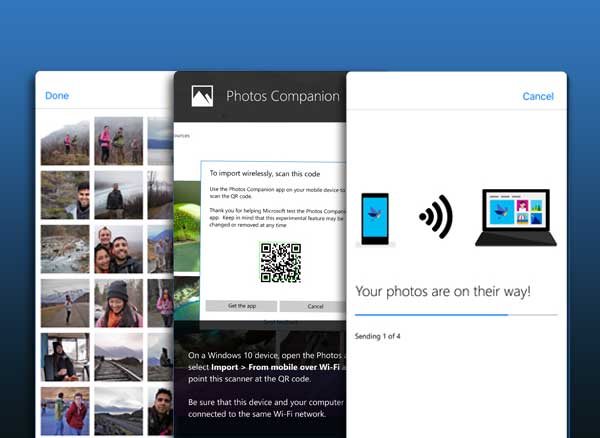Image resolution: width=600 pixels, height=438 pixels.
Task: Select the couple in red jacket snow photo
Action: [x=65, y=411]
